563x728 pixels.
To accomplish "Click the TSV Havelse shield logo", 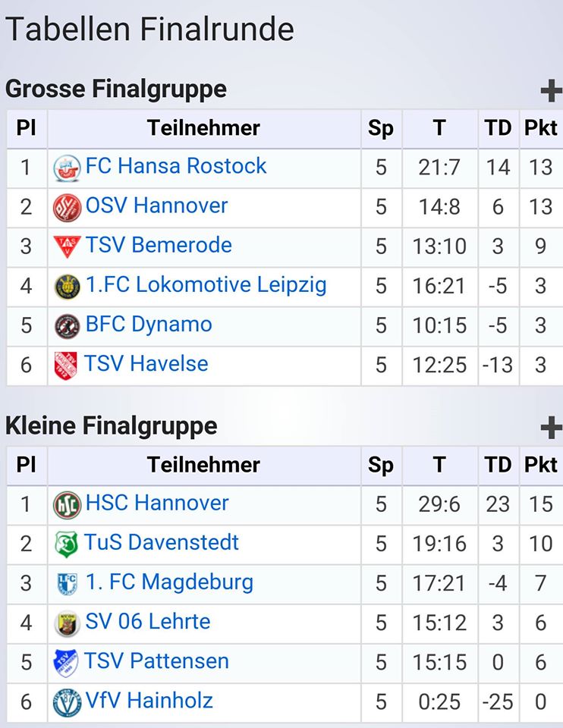I will (x=65, y=366).
